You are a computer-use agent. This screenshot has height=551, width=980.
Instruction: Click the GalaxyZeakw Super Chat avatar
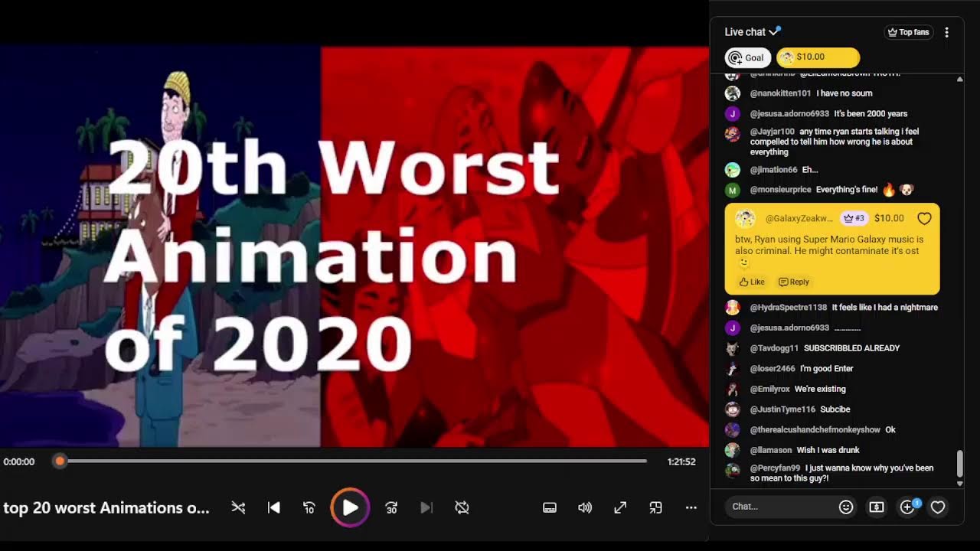tap(745, 218)
